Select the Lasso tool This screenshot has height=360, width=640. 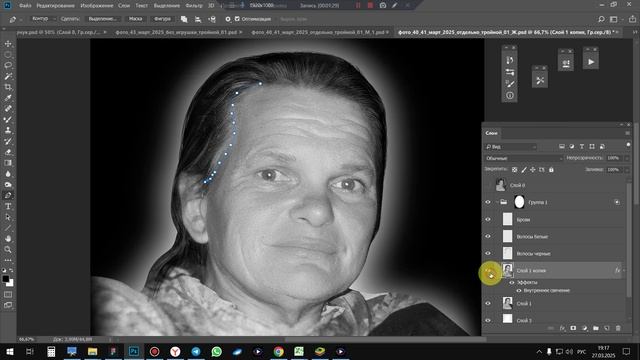click(8, 65)
